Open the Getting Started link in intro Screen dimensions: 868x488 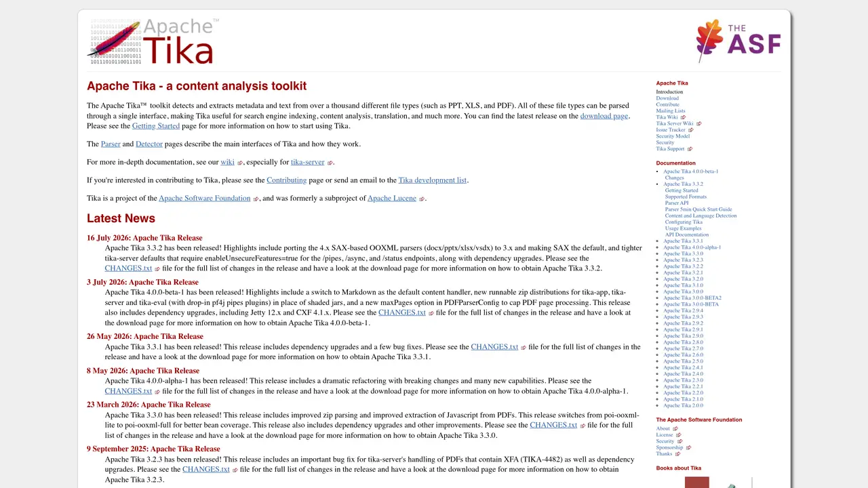click(x=156, y=126)
